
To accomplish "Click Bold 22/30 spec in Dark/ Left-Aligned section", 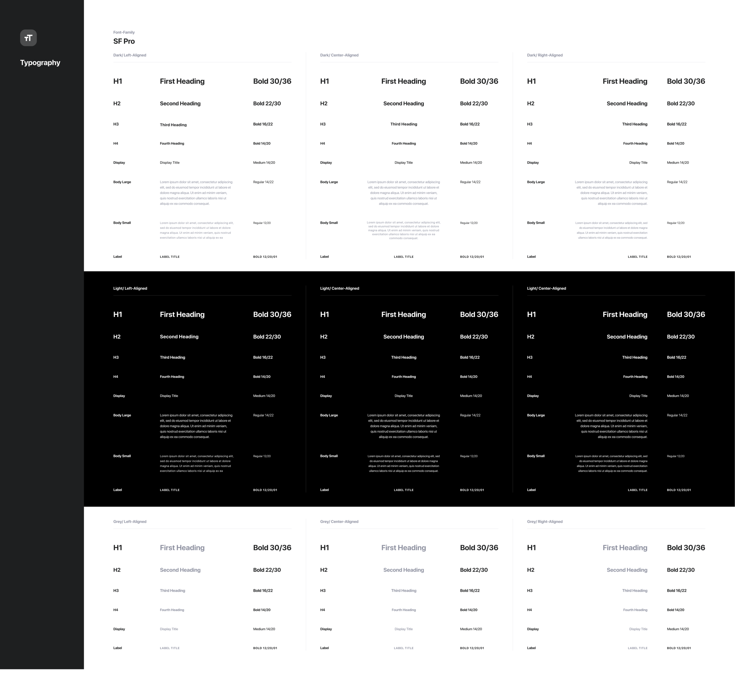I will (267, 104).
